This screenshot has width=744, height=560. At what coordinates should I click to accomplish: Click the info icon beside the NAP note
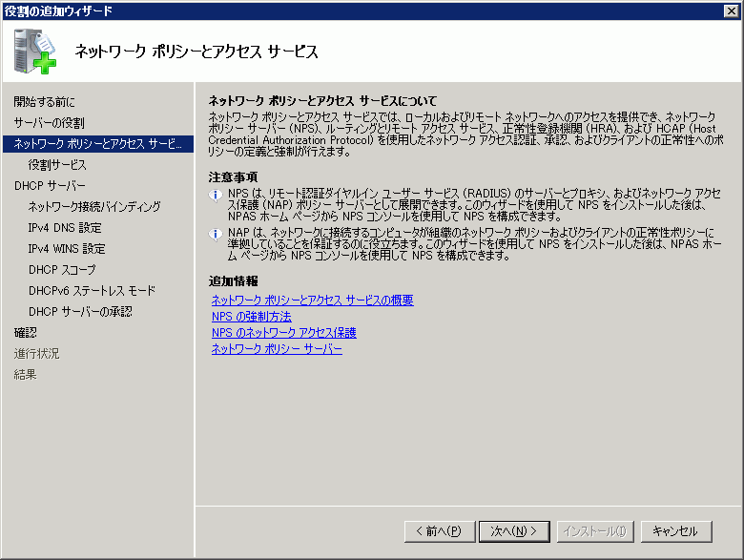216,234
